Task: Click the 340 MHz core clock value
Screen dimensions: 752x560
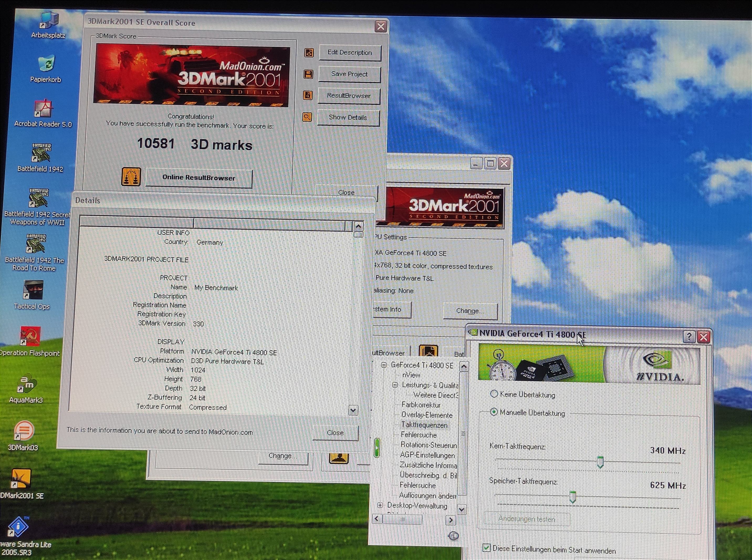Action: coord(667,451)
